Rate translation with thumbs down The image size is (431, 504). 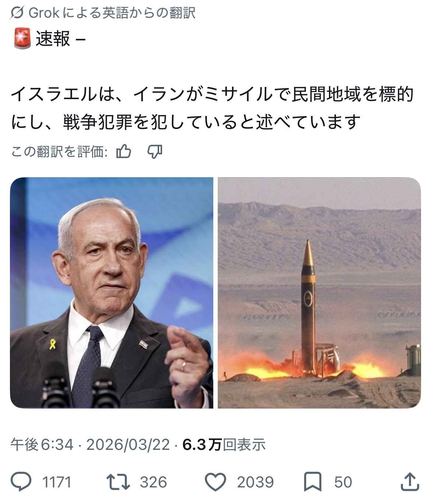[x=154, y=151]
